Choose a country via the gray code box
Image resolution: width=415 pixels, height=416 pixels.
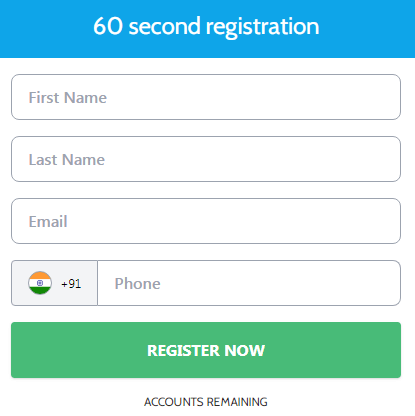pyautogui.click(x=54, y=283)
